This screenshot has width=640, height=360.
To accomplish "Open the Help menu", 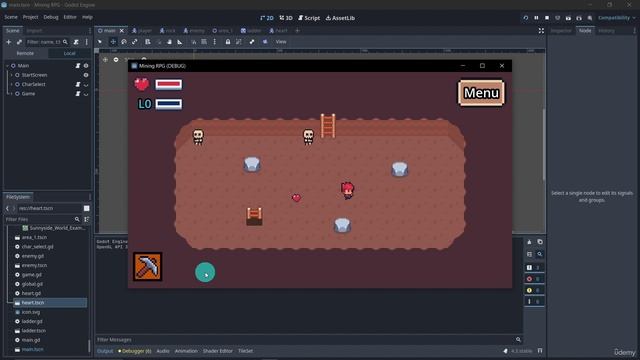I will pos(87,17).
